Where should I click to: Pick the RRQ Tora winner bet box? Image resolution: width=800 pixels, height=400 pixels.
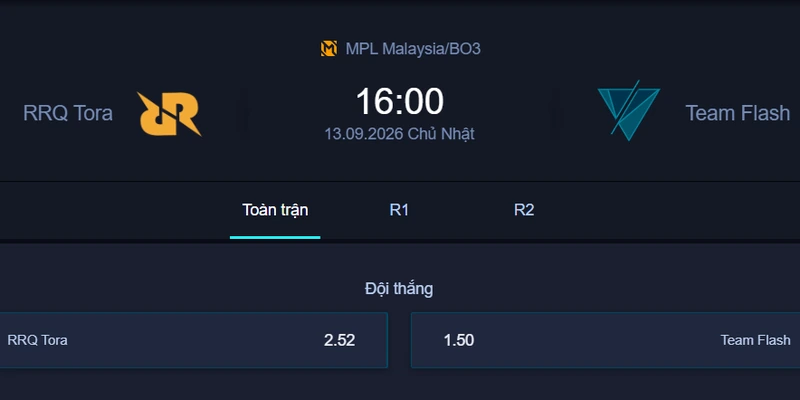pyautogui.click(x=194, y=340)
